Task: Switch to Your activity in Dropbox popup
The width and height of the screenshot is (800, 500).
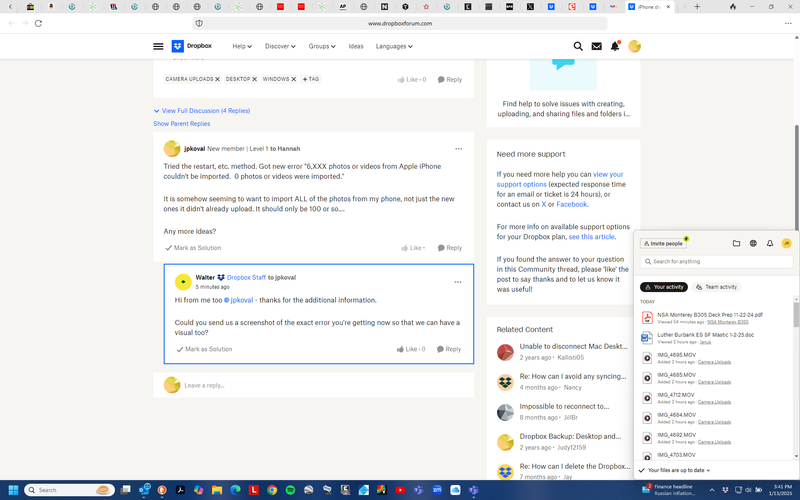Action: (664, 287)
